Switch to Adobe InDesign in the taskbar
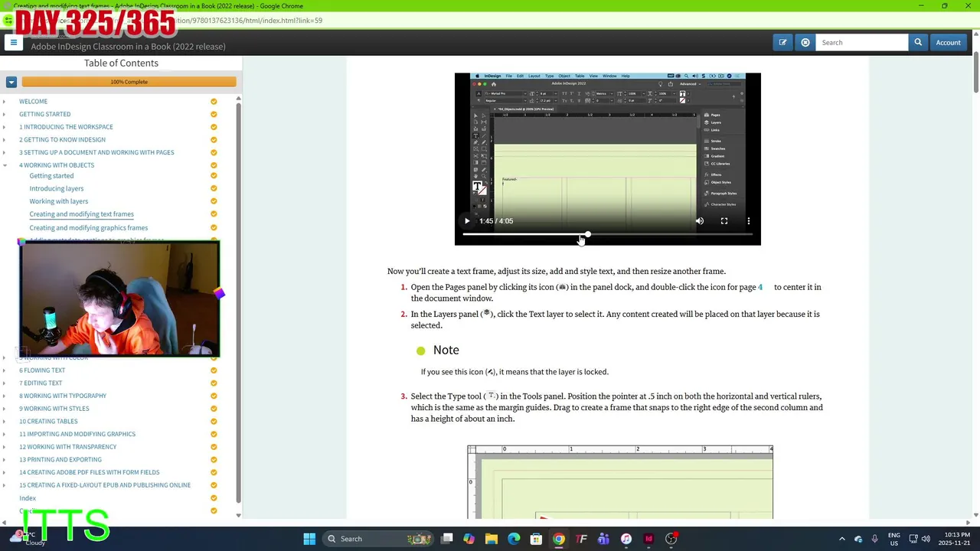The width and height of the screenshot is (980, 551). point(648,539)
